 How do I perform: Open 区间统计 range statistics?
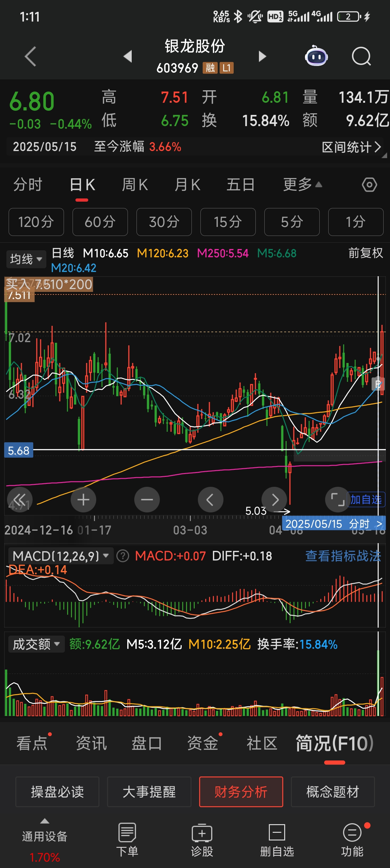(x=351, y=147)
